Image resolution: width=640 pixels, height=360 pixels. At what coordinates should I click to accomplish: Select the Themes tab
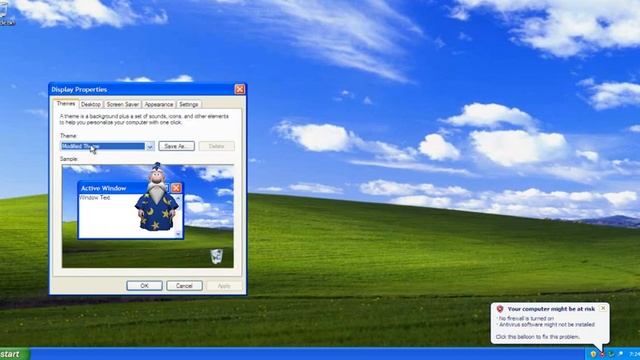point(66,104)
